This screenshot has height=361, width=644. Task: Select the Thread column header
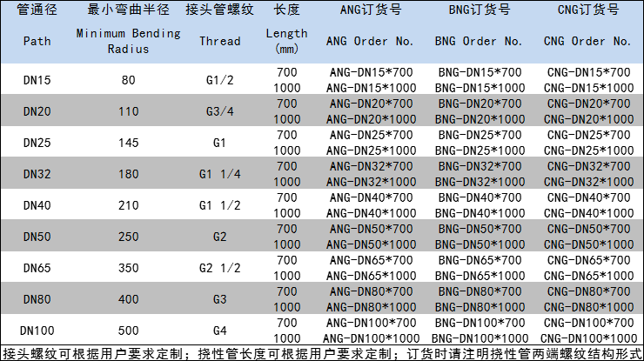(219, 41)
